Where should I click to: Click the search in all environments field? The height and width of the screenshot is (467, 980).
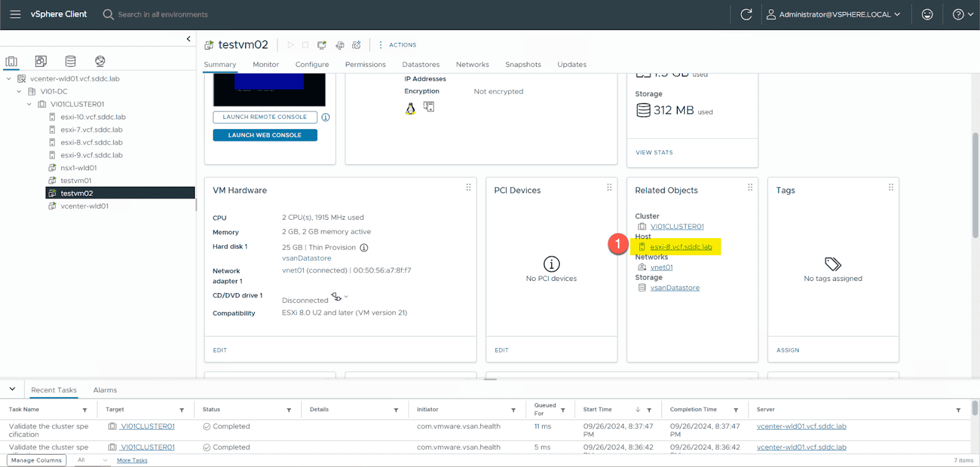162,14
